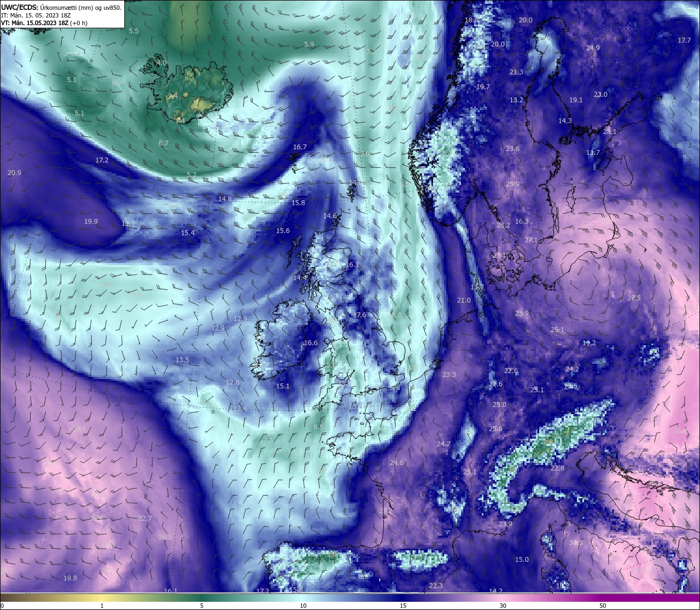Image resolution: width=700 pixels, height=610 pixels.
Task: Click the 22.3 value at the bottom
Action: (x=436, y=586)
